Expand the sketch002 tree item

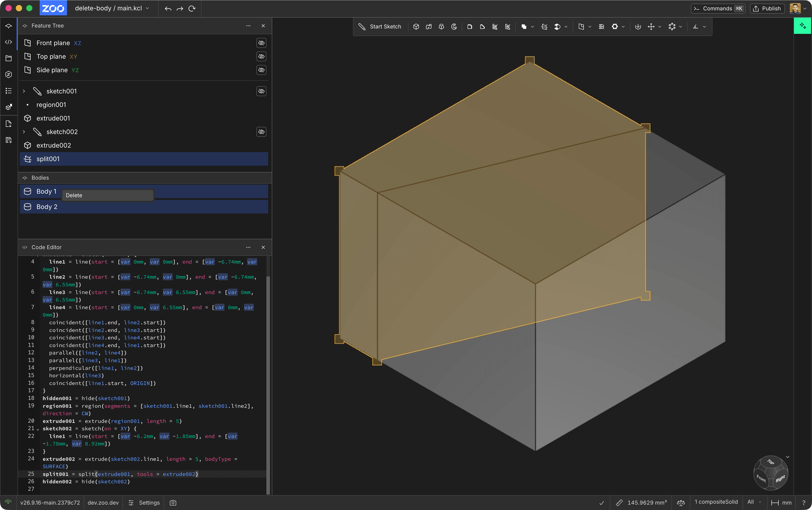click(24, 132)
